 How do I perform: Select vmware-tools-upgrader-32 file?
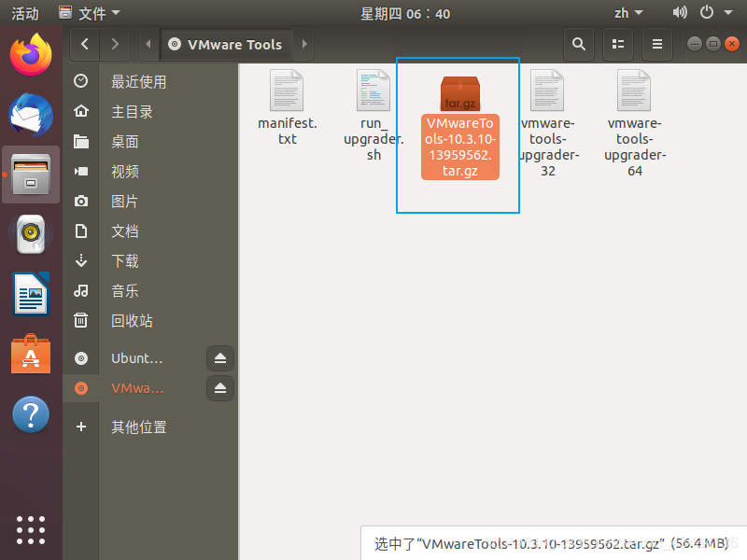coord(548,123)
